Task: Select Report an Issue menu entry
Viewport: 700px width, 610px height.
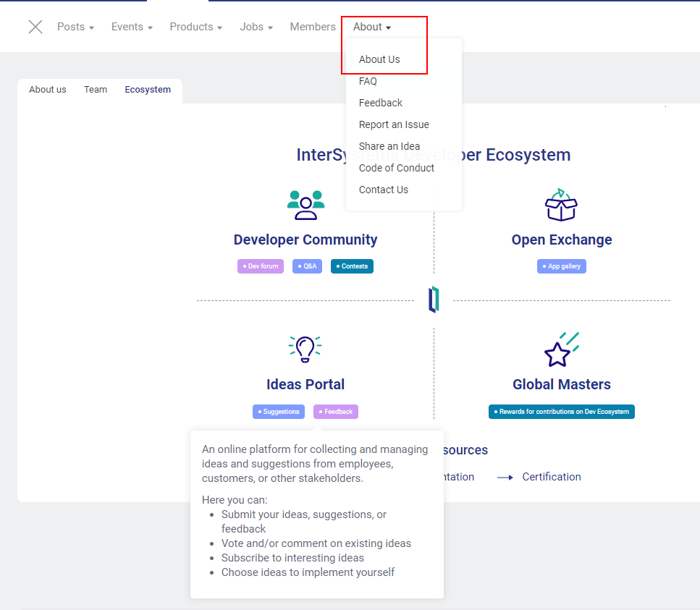Action: 394,124
